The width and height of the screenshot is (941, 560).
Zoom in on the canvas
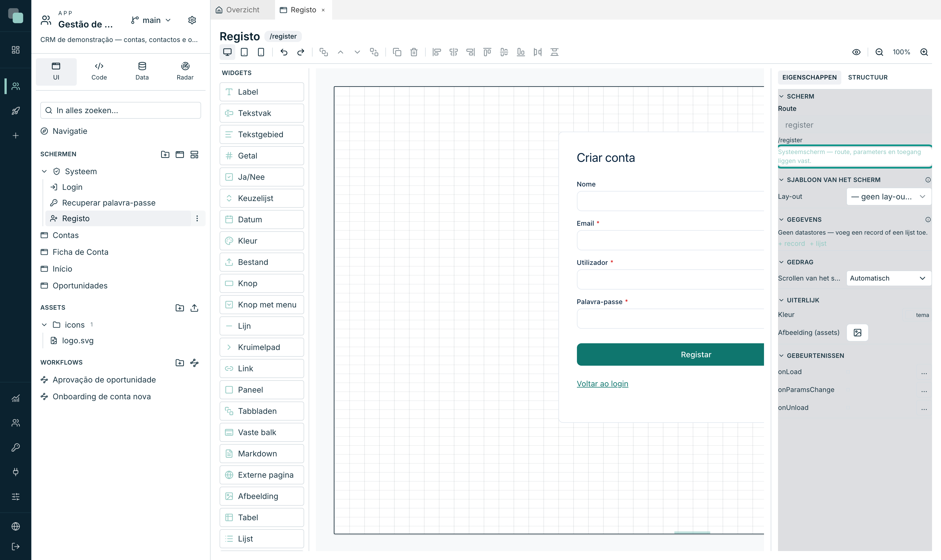[924, 52]
